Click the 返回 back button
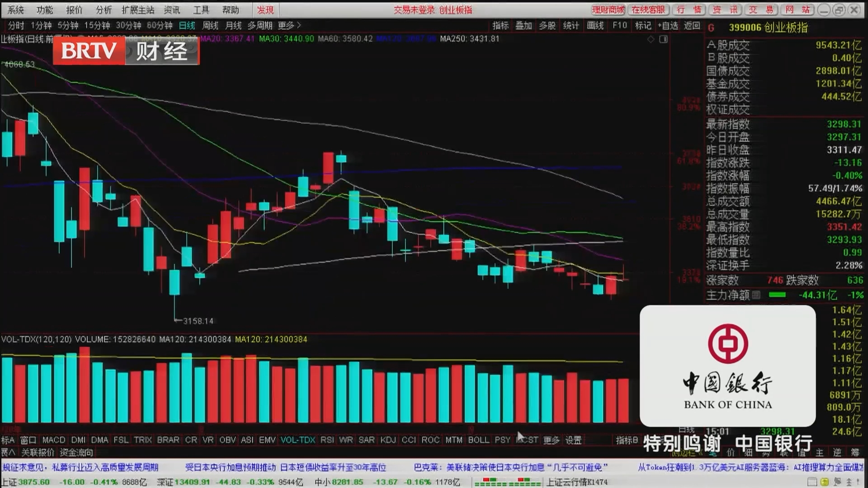Screen dimensions: 868x488 pyautogui.click(x=692, y=26)
